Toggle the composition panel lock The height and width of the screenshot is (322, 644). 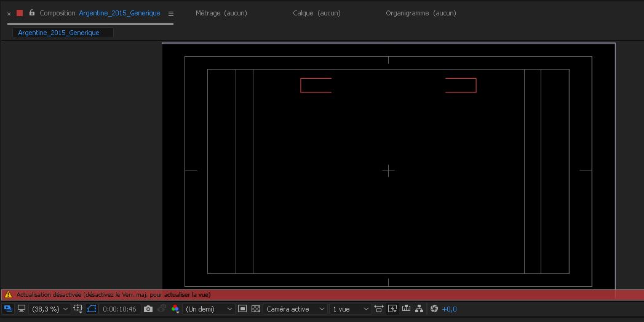pos(32,13)
